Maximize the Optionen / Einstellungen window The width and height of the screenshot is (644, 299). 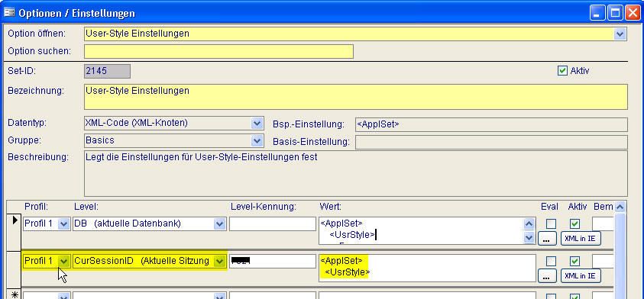pos(615,13)
